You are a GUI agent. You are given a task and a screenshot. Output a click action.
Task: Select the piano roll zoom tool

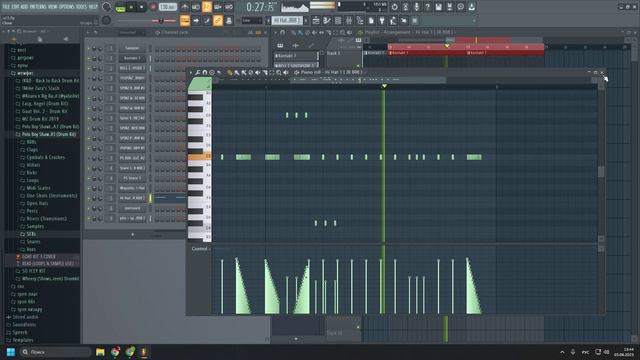[x=279, y=73]
